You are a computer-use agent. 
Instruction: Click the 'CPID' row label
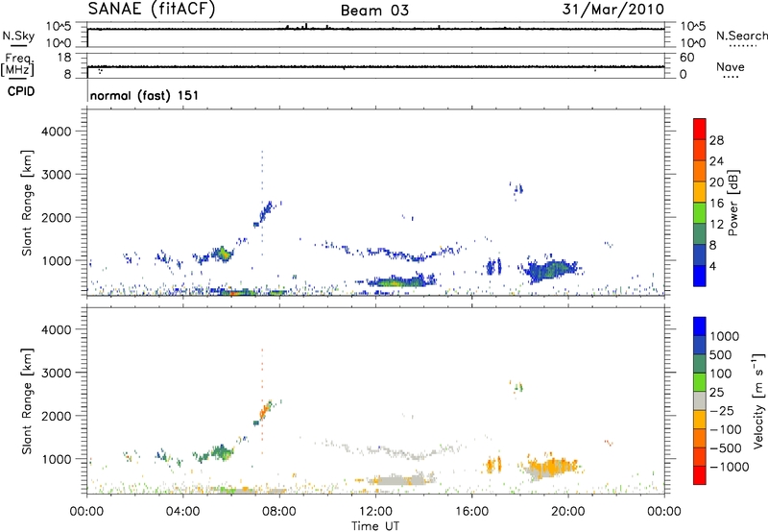[21, 91]
